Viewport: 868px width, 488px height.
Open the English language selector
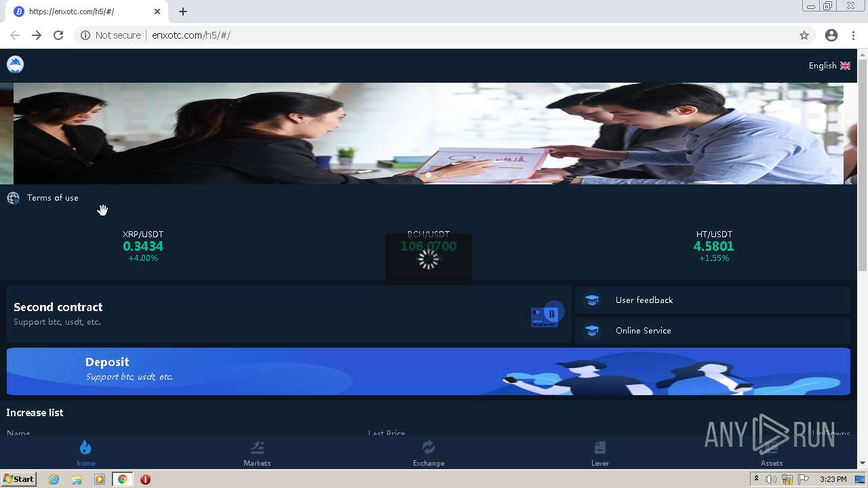tap(829, 66)
